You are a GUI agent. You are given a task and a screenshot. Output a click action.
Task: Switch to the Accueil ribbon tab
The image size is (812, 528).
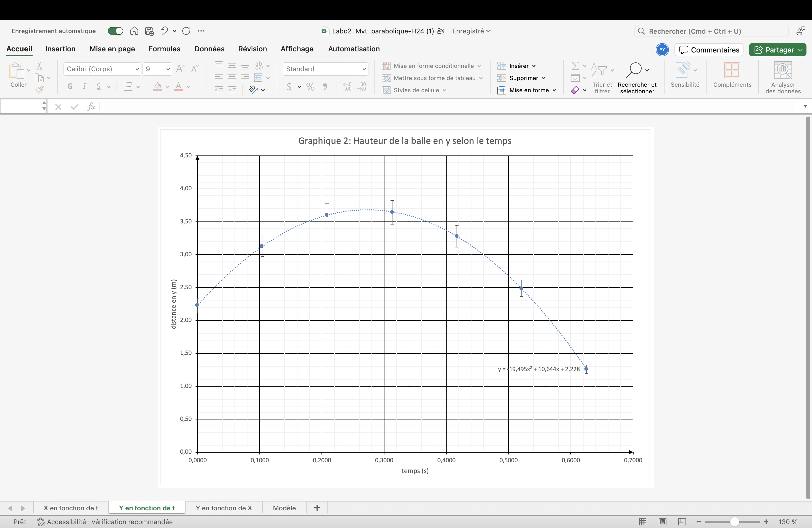tap(19, 49)
